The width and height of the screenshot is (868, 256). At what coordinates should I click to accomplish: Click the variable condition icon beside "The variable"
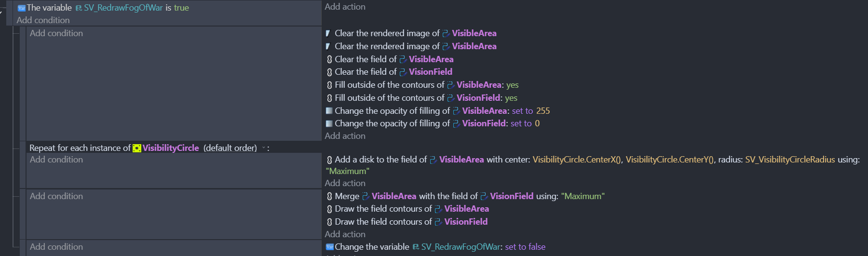[21, 8]
